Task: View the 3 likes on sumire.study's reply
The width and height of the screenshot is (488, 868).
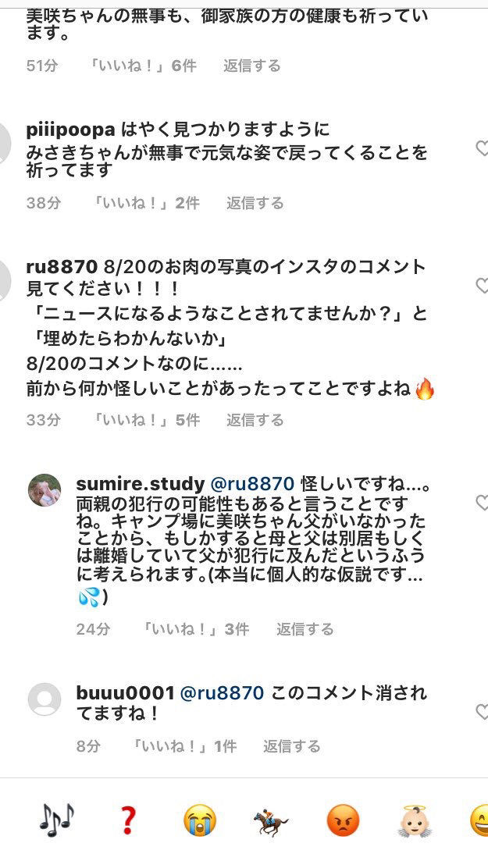Action: 195,629
